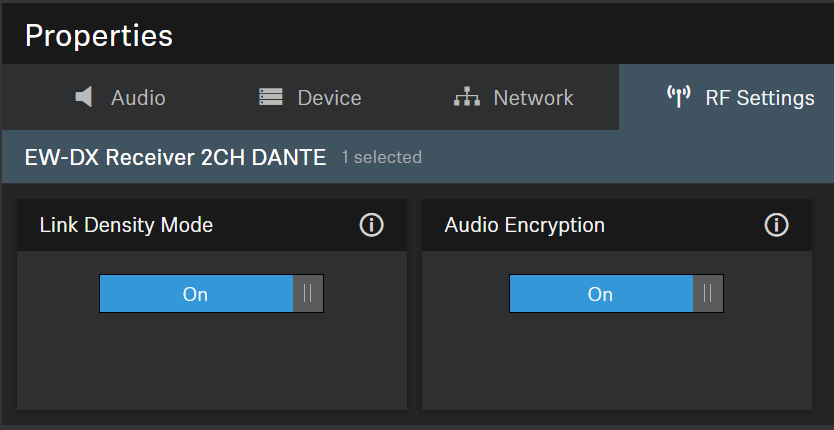Click the Link Density Mode switch grip handle
The image size is (834, 430).
coord(308,294)
